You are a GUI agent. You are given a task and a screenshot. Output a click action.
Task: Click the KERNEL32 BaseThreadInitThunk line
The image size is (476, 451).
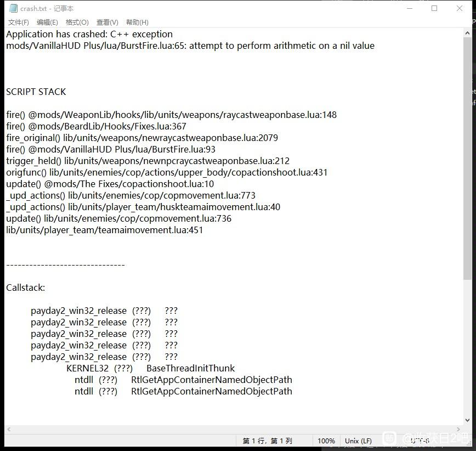point(151,368)
